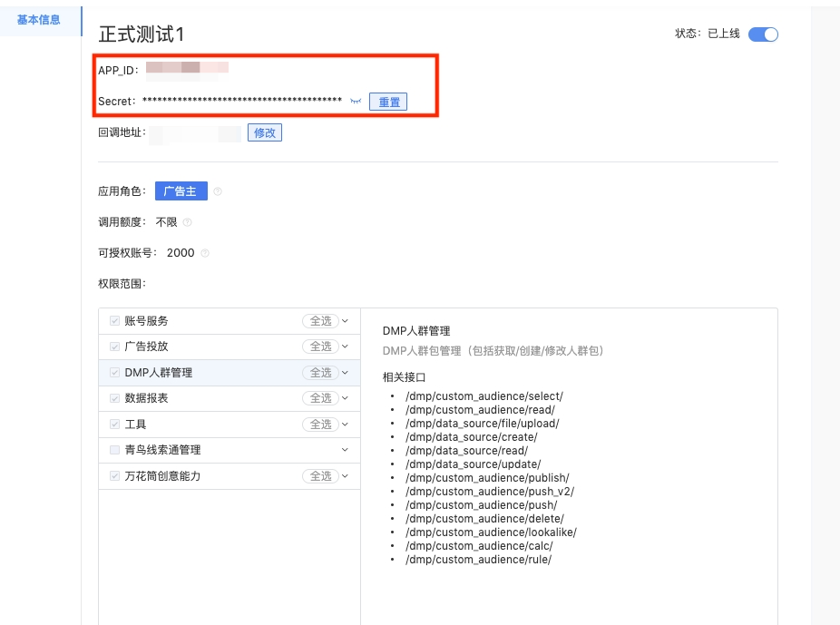Collapse the DMP人群管理 row chevron
Viewport: 840px width, 625px height.
pos(345,373)
